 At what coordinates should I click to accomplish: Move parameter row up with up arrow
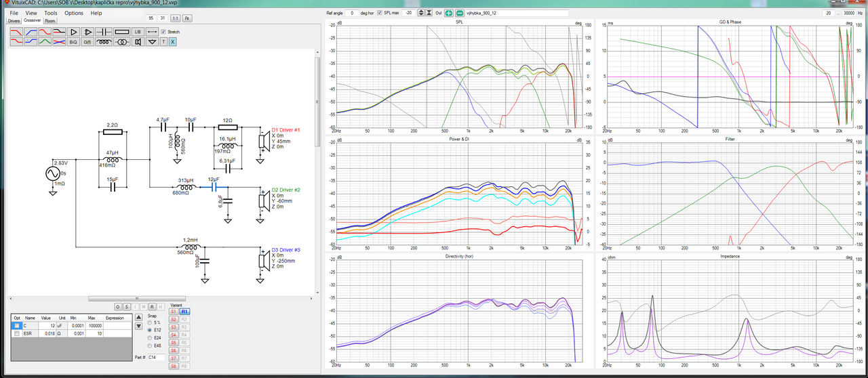coord(139,318)
